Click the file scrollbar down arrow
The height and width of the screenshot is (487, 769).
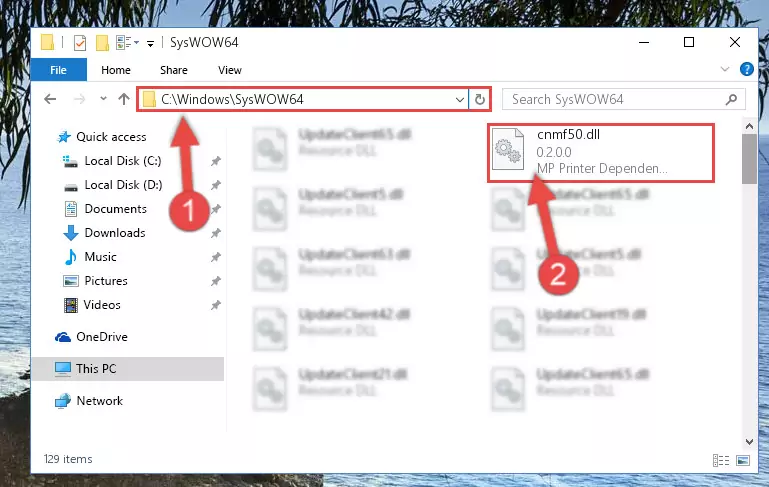749,441
